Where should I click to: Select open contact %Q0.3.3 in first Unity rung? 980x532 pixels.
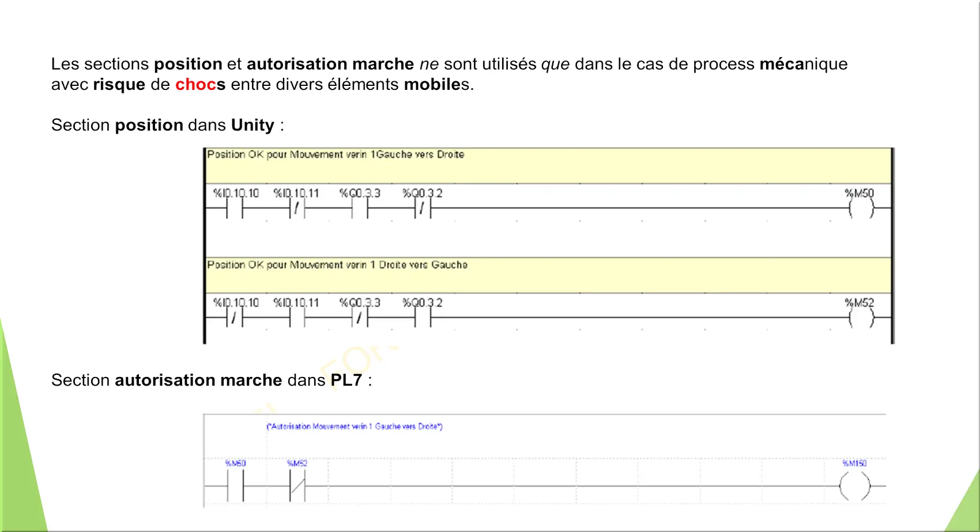360,209
